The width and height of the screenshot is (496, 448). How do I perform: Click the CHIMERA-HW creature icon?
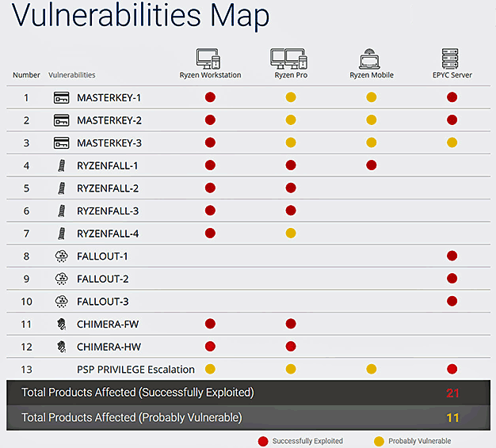[62, 347]
